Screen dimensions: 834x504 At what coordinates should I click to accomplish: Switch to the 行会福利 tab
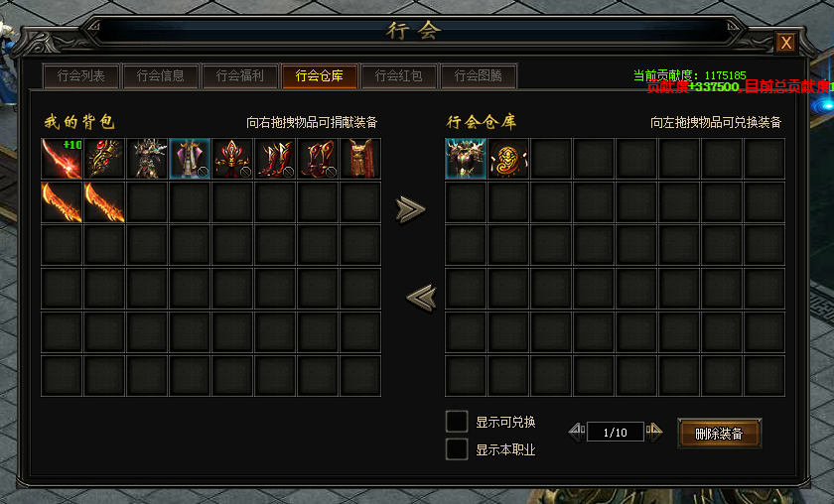pos(240,76)
